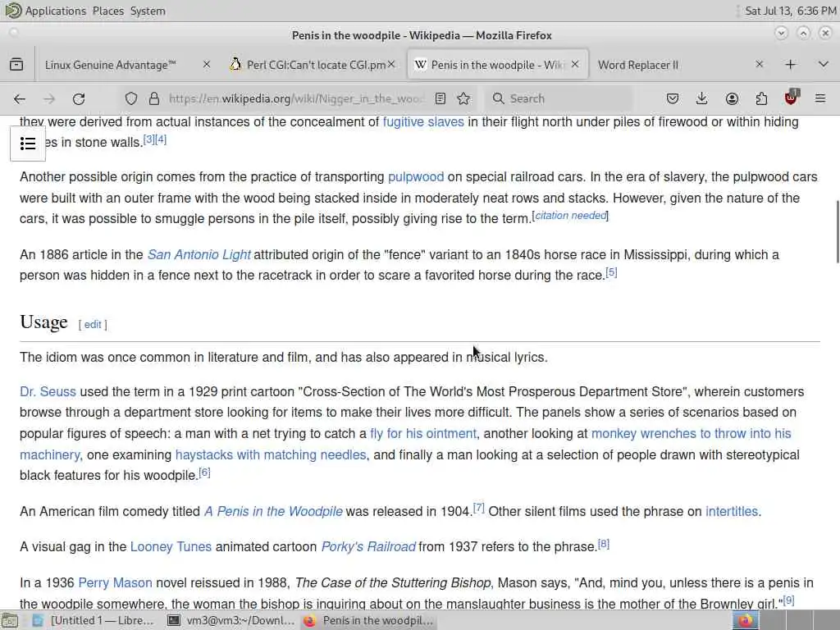Jump to footnote reference 3
840x630 pixels.
point(149,139)
